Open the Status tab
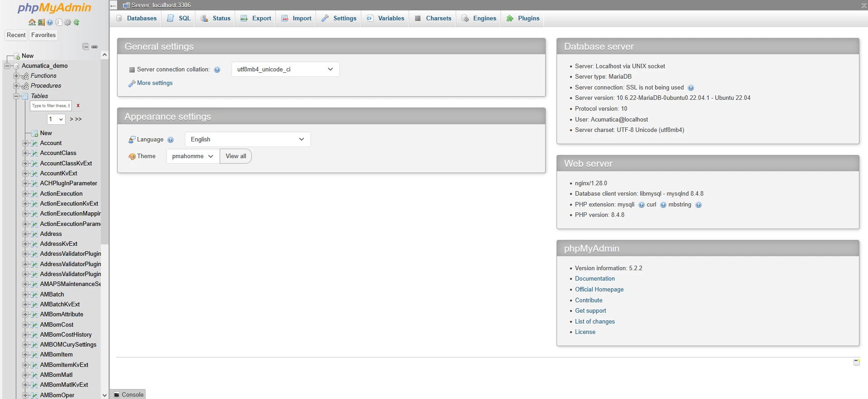This screenshot has height=399, width=868. click(x=215, y=19)
